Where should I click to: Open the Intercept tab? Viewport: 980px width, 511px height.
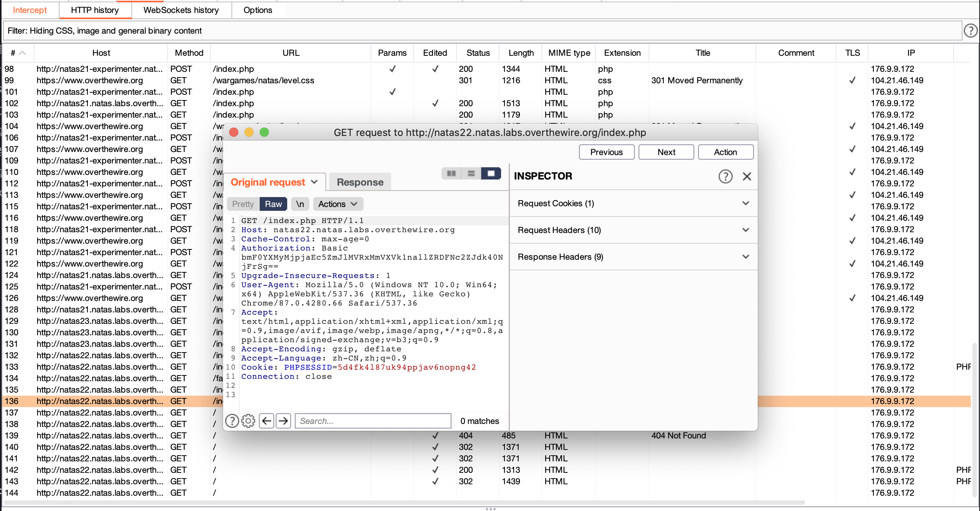30,10
